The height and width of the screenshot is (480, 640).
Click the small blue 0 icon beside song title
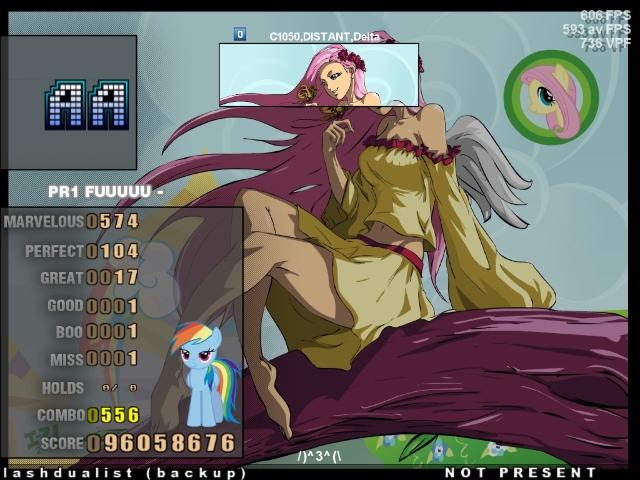pyautogui.click(x=240, y=34)
